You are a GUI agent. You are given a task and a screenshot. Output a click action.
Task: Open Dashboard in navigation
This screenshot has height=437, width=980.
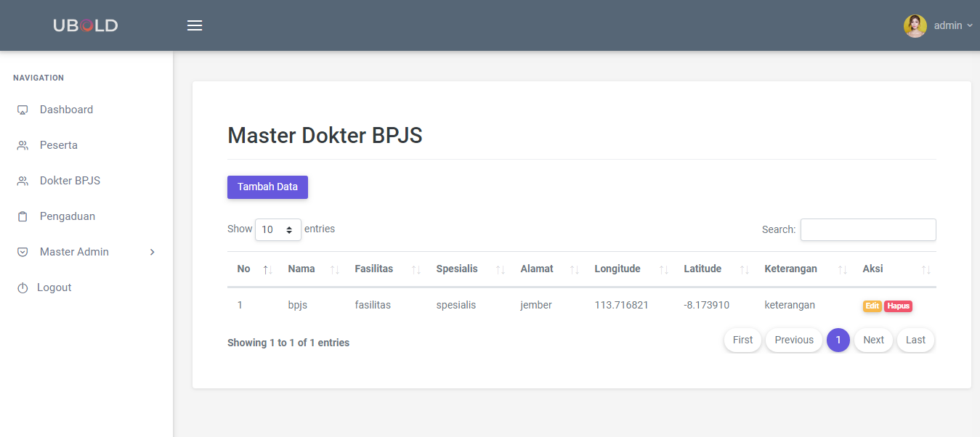tap(66, 110)
